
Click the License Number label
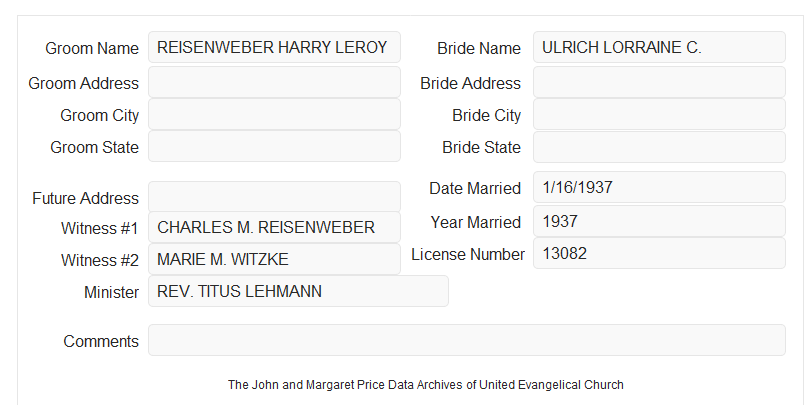tap(468, 255)
